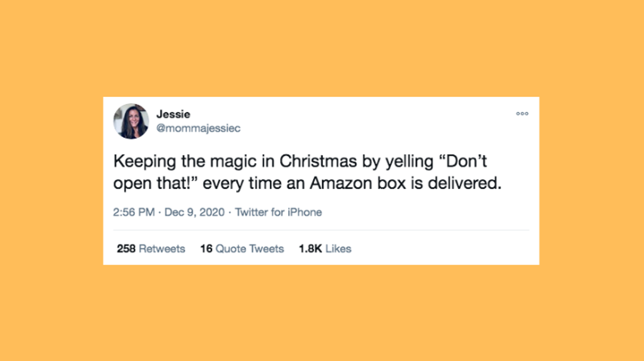Viewport: 644px width, 361px height.
Task: Click the orange background below the tweet card
Action: (322, 311)
